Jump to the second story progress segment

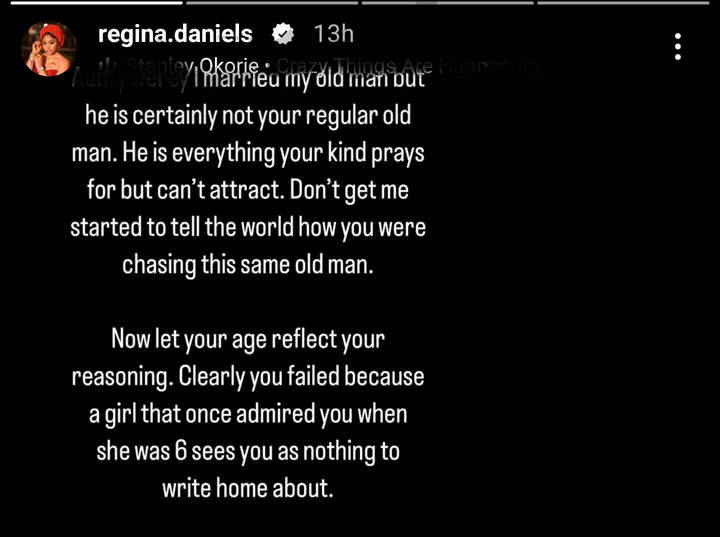click(x=272, y=2)
